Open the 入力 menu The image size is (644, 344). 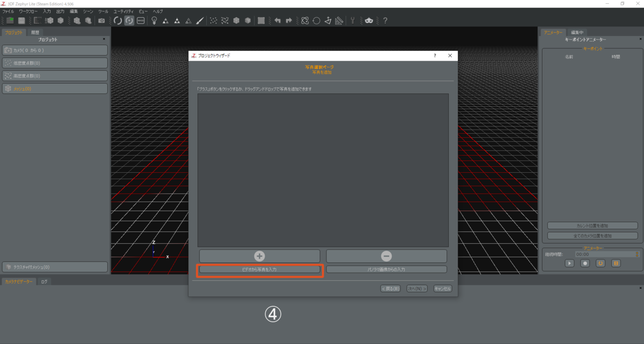tap(47, 11)
